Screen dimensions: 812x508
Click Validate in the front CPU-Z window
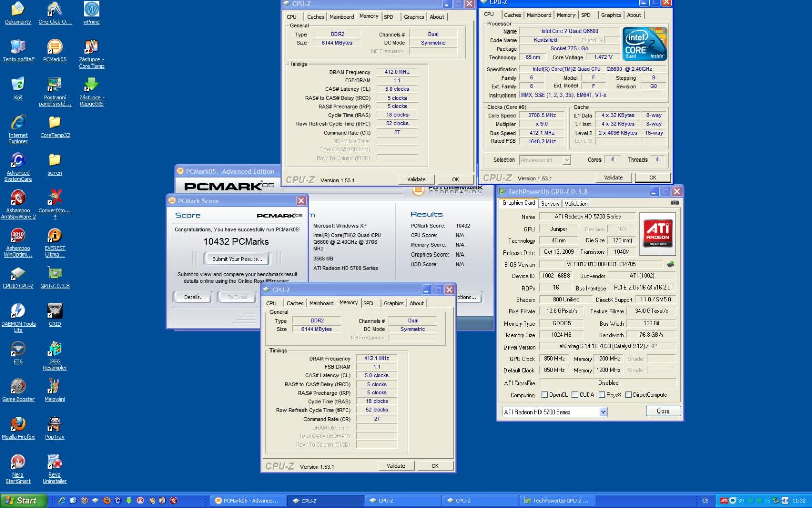point(396,466)
